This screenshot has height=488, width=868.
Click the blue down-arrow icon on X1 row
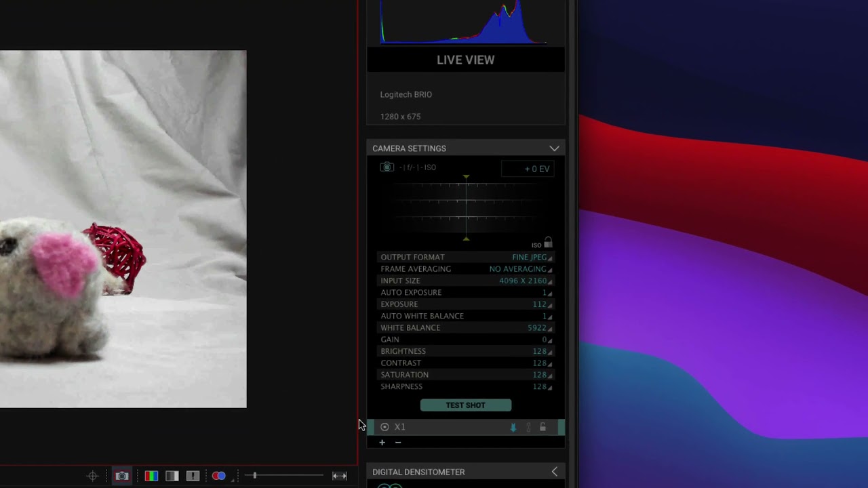(x=513, y=427)
